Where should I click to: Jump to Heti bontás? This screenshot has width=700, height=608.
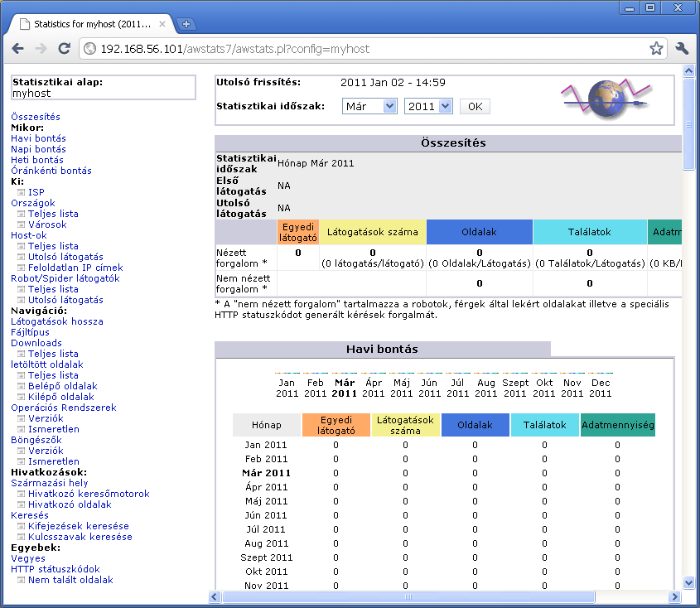[37, 160]
